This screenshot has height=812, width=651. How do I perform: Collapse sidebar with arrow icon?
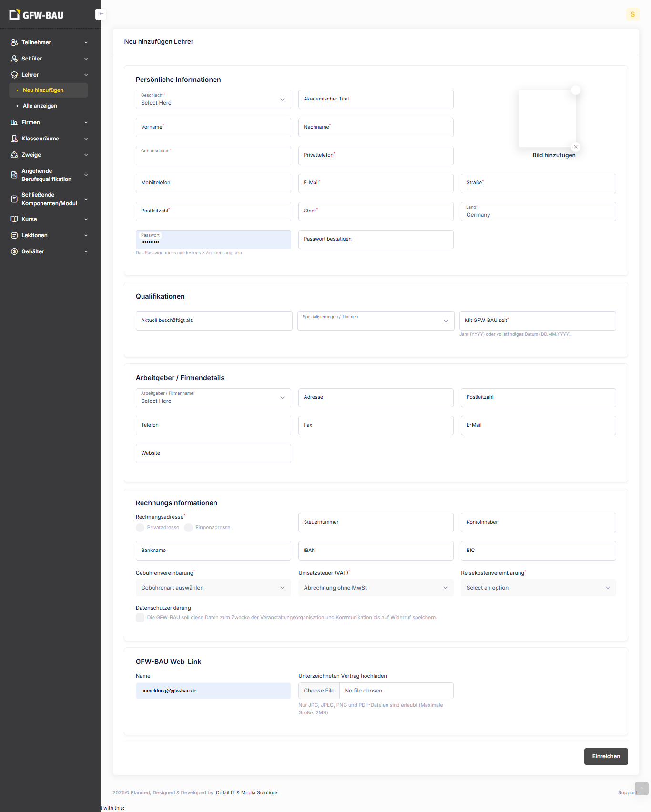(x=101, y=14)
